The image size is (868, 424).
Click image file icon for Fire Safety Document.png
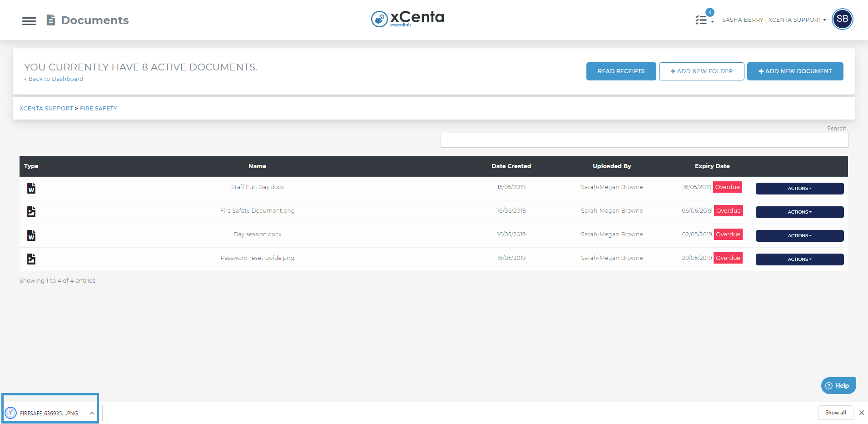click(31, 212)
